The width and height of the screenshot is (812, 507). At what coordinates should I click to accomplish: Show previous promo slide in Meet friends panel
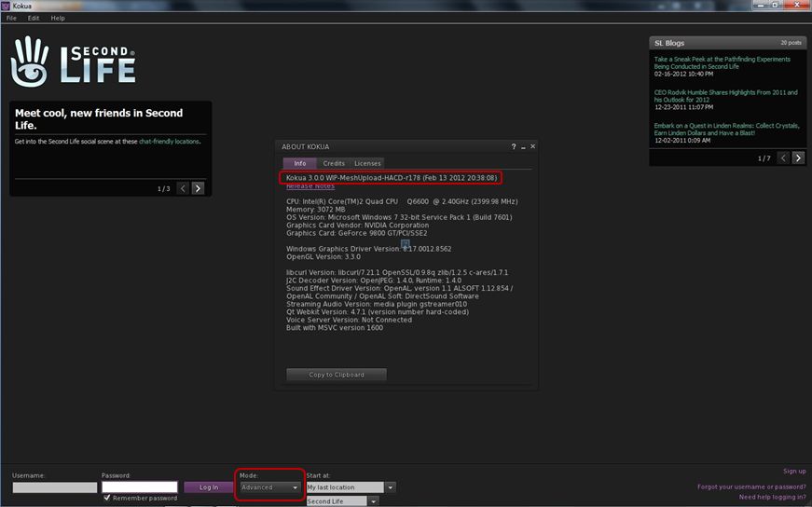coord(183,188)
